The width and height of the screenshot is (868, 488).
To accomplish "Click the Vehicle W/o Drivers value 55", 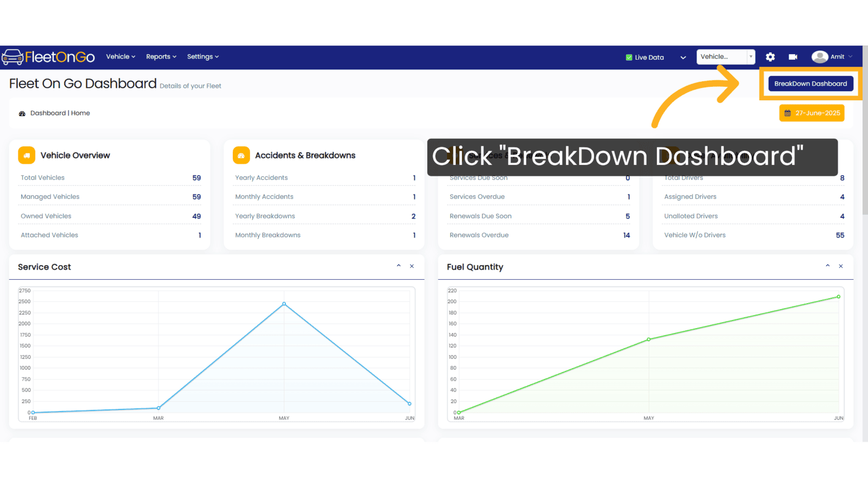I will pyautogui.click(x=840, y=235).
